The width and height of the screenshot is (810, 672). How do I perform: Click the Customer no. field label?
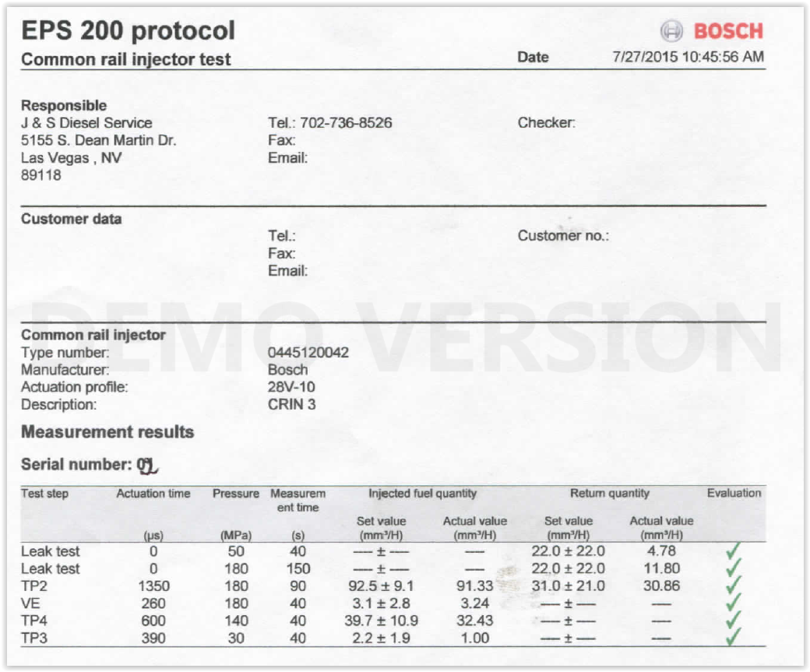(x=563, y=236)
